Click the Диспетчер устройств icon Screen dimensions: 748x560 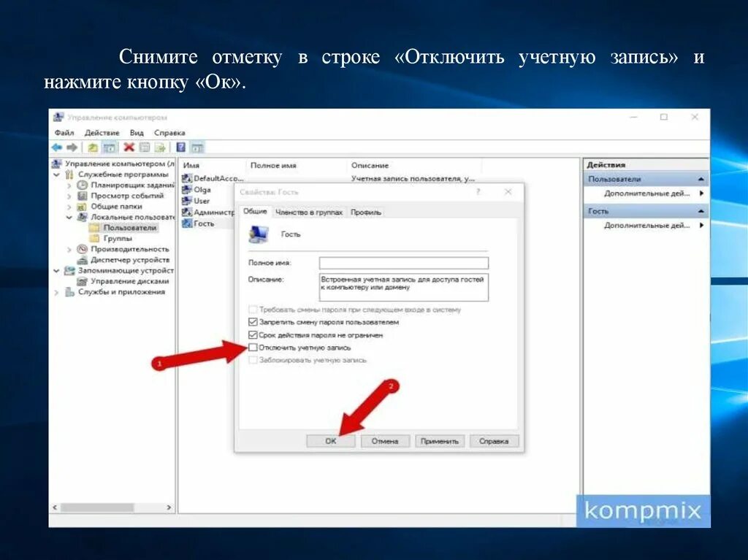(83, 260)
